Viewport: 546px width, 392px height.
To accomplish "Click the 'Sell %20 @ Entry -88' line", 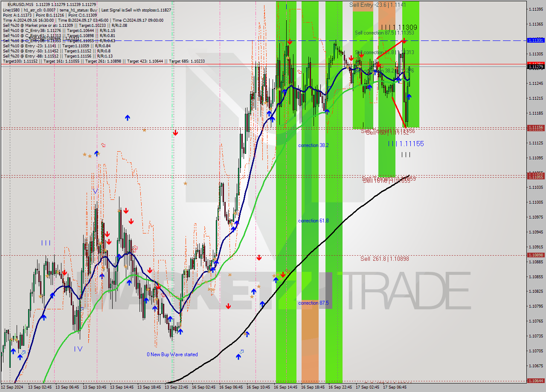I will pyautogui.click(x=58, y=56).
